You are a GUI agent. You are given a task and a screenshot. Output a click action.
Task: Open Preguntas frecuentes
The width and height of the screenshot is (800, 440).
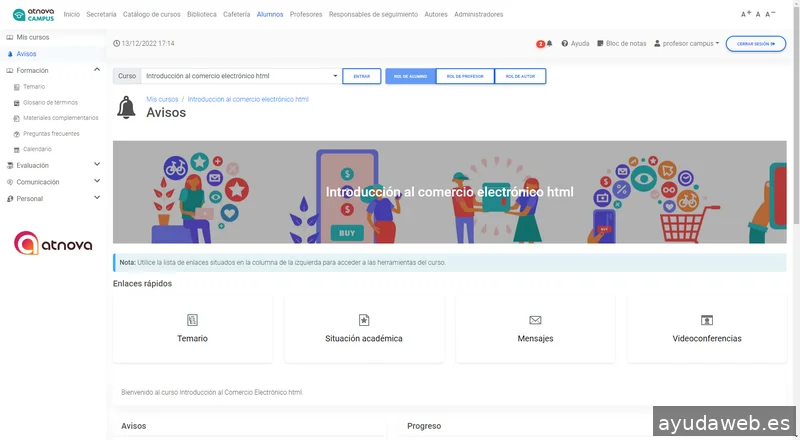pyautogui.click(x=51, y=134)
